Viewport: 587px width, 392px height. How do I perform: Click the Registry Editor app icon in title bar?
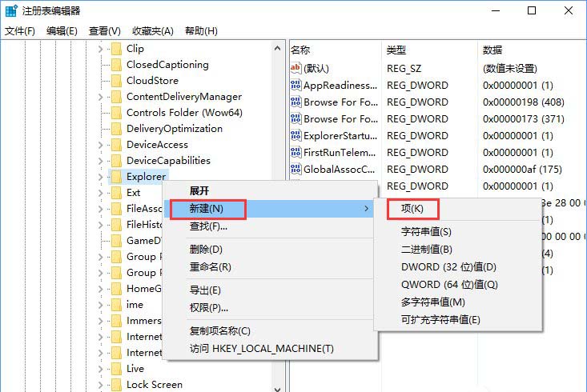[11, 10]
